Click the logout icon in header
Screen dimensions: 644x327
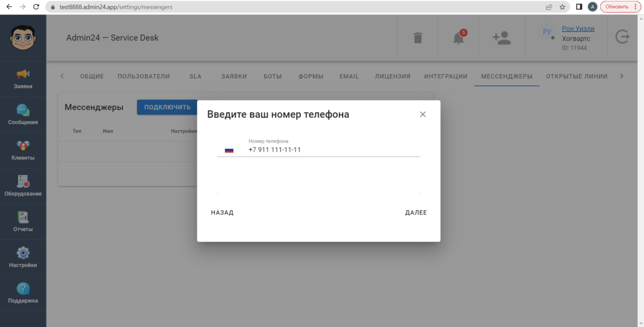pos(622,37)
